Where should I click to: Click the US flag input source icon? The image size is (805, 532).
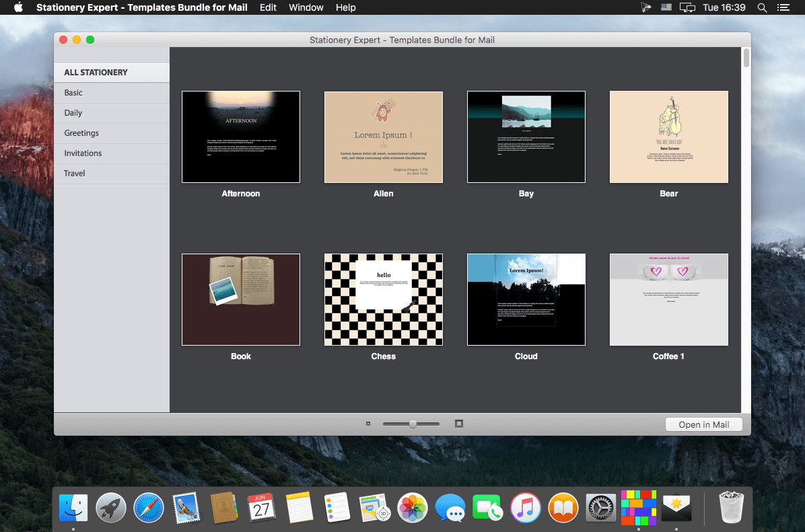(x=666, y=7)
